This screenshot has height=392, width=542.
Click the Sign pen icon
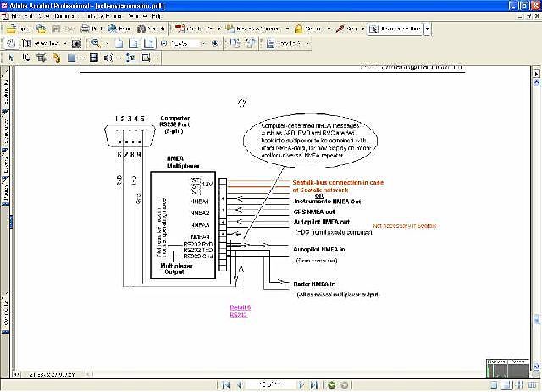pos(340,29)
